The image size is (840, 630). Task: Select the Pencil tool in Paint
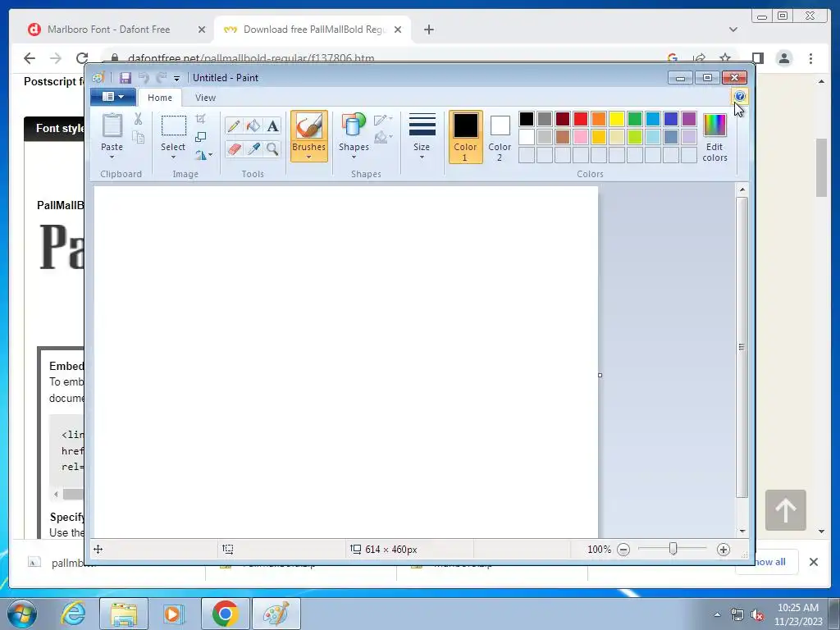pos(234,126)
